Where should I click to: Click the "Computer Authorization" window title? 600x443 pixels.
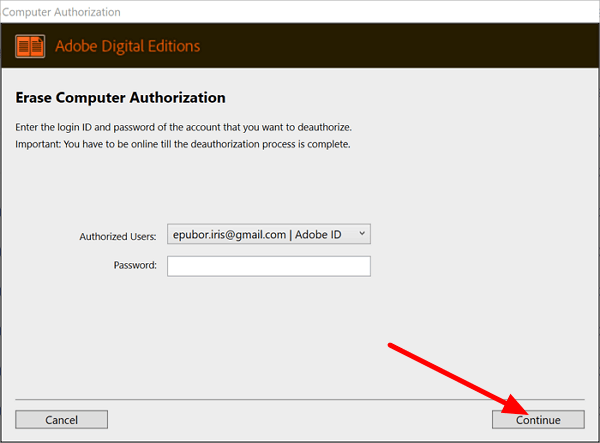[x=61, y=12]
